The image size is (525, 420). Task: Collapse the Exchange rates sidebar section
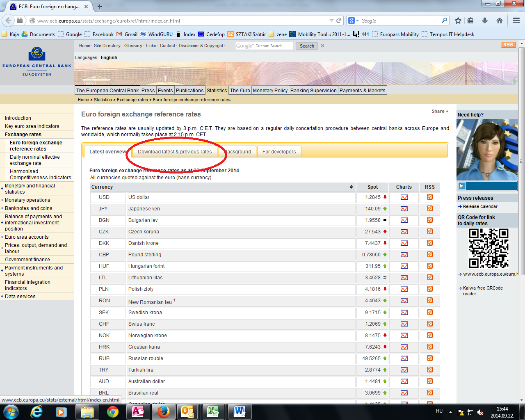2,135
